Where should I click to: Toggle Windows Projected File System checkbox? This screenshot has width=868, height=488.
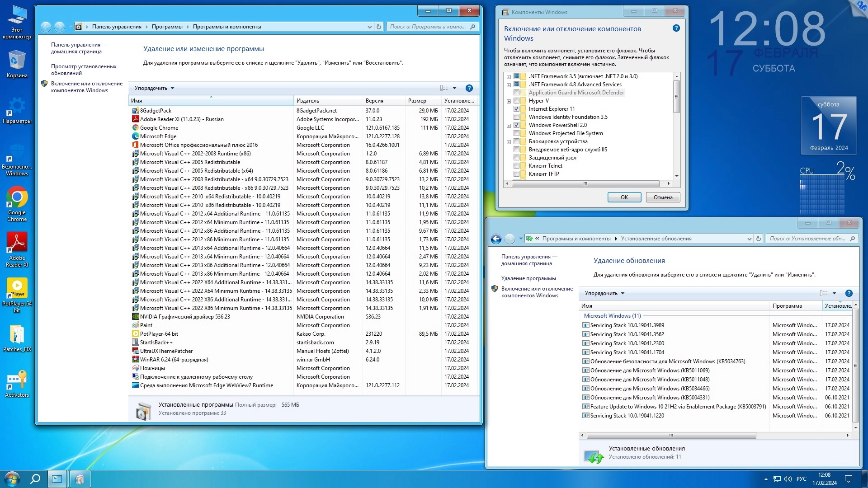516,133
